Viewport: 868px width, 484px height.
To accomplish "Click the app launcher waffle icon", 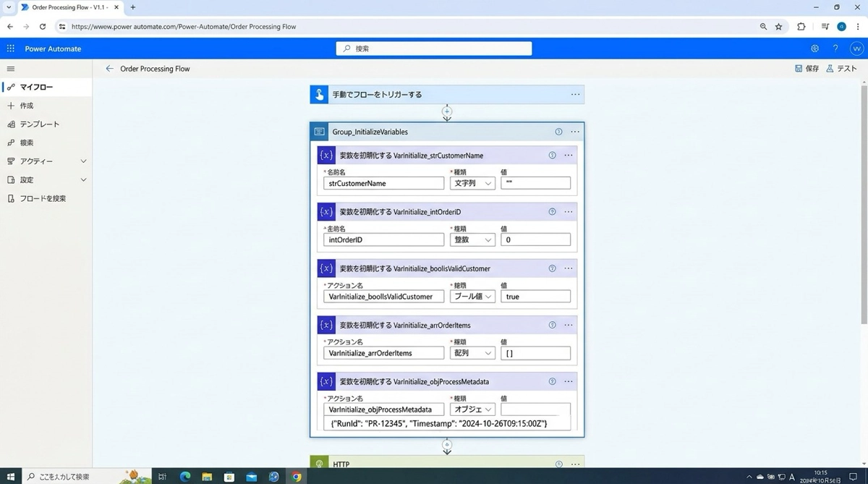I will [11, 48].
